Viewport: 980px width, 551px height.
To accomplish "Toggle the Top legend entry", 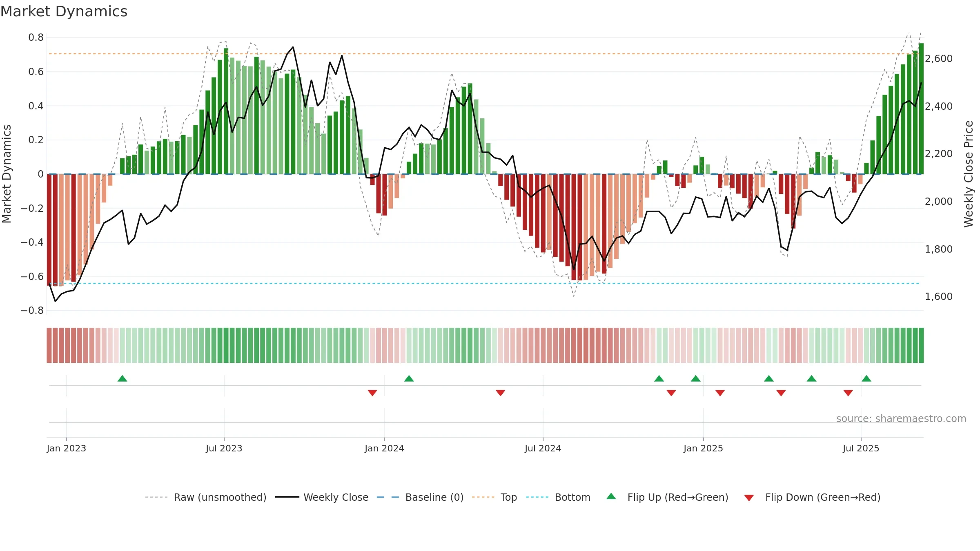I will tap(494, 497).
